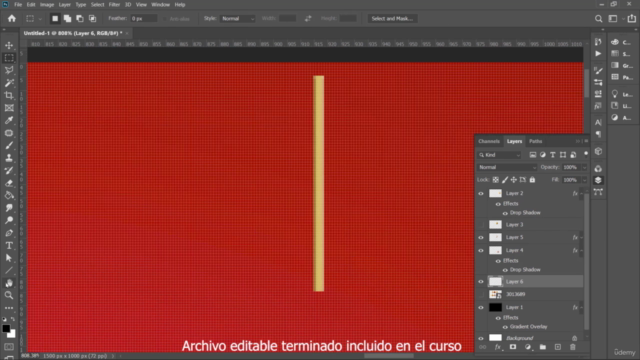Select the Rectangular Marquee tool

point(9,58)
